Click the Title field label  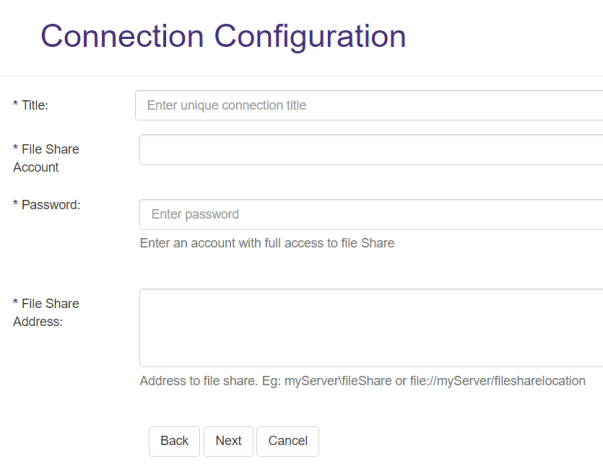(x=35, y=105)
